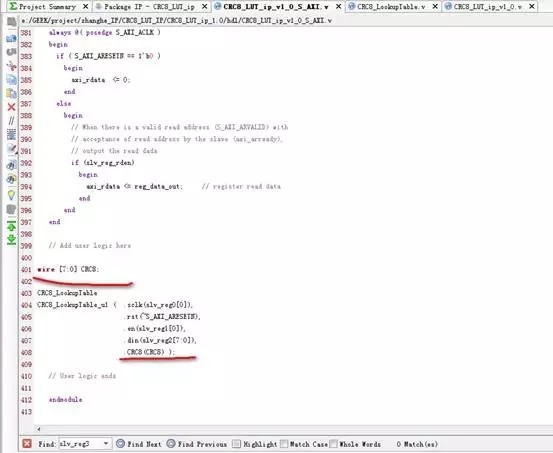Click the cut scissors icon in sidebar
This screenshot has width=553, height=453.
point(11,66)
